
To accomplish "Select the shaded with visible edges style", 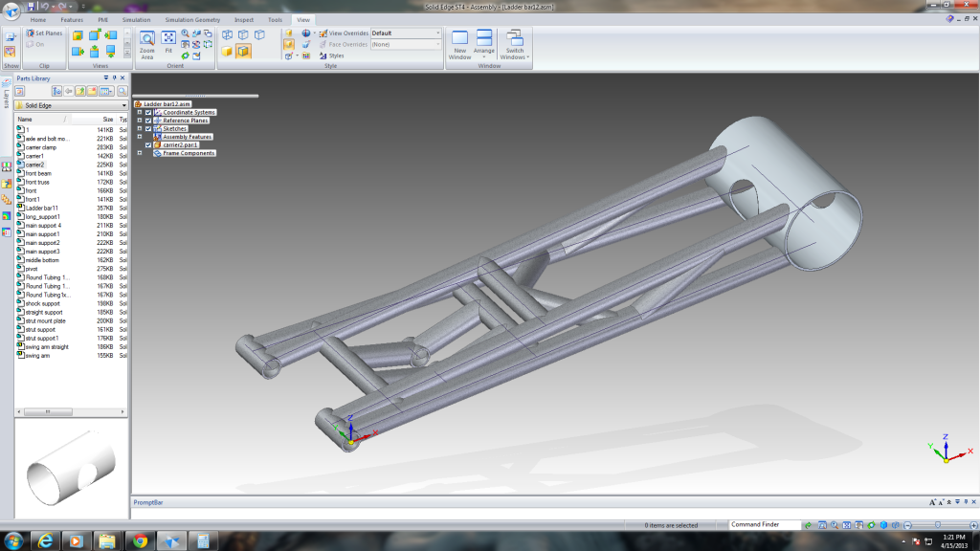I will point(243,52).
